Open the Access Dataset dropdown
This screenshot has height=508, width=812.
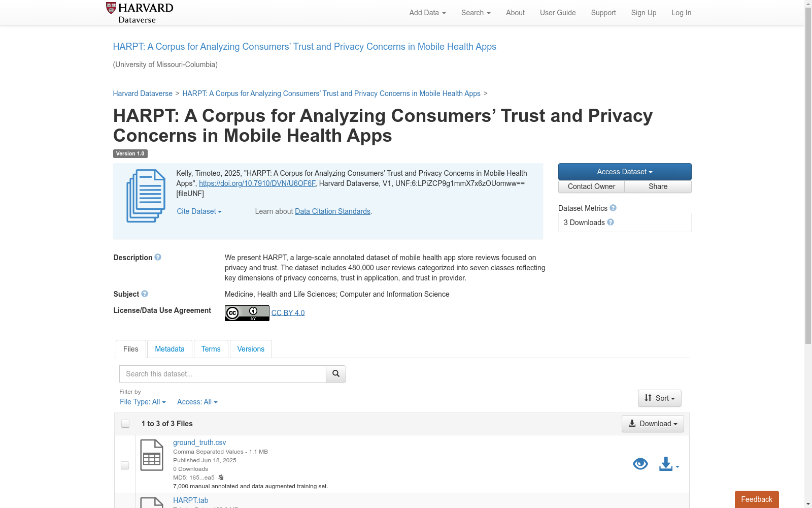(x=625, y=172)
